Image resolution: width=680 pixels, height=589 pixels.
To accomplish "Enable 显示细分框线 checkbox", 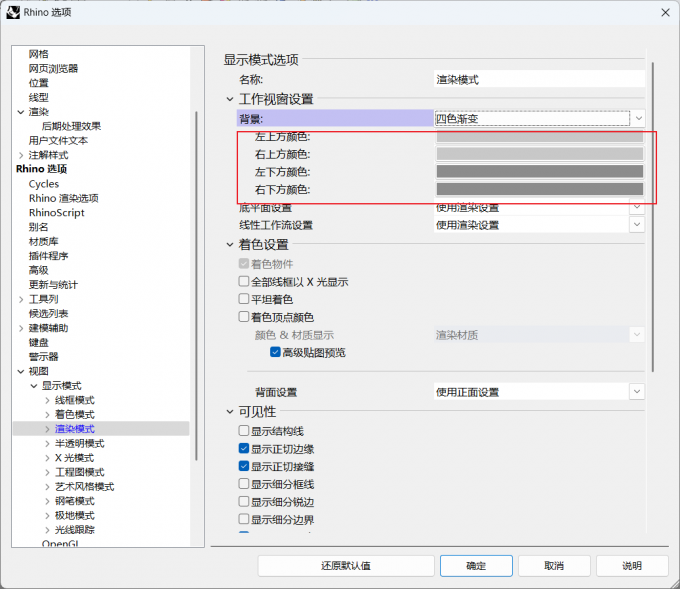I will 244,484.
